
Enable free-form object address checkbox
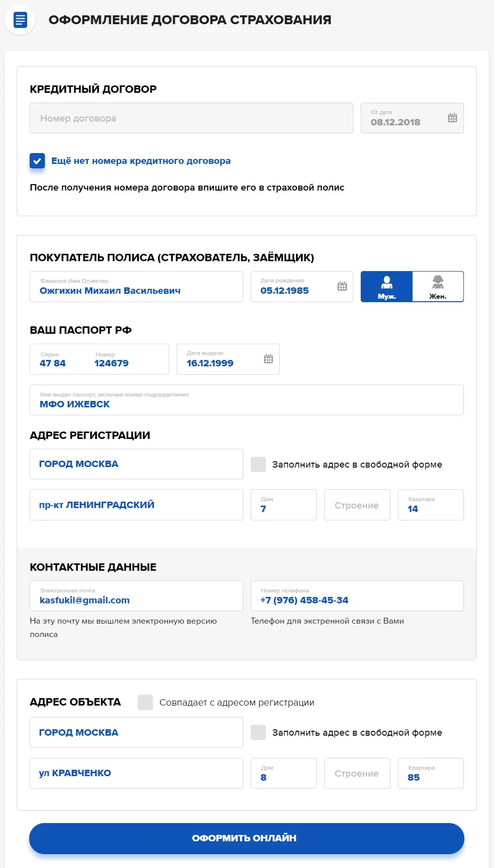tap(258, 732)
